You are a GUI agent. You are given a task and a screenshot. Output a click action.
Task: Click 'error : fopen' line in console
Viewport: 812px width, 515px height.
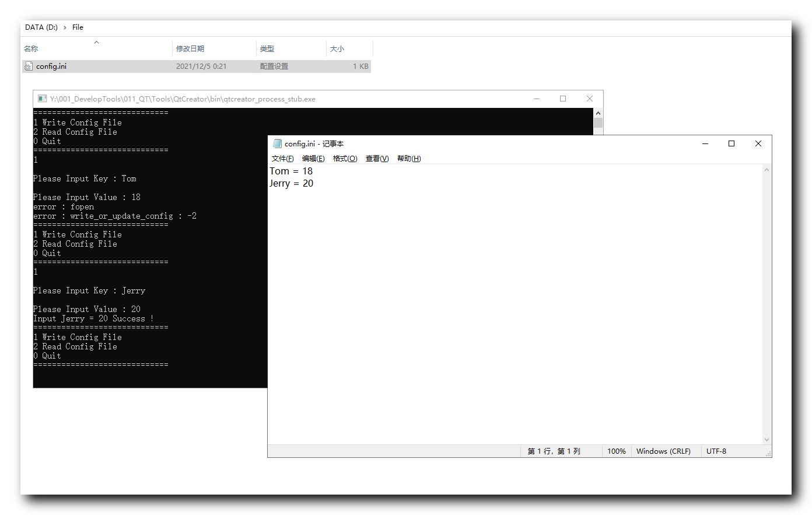coord(64,206)
